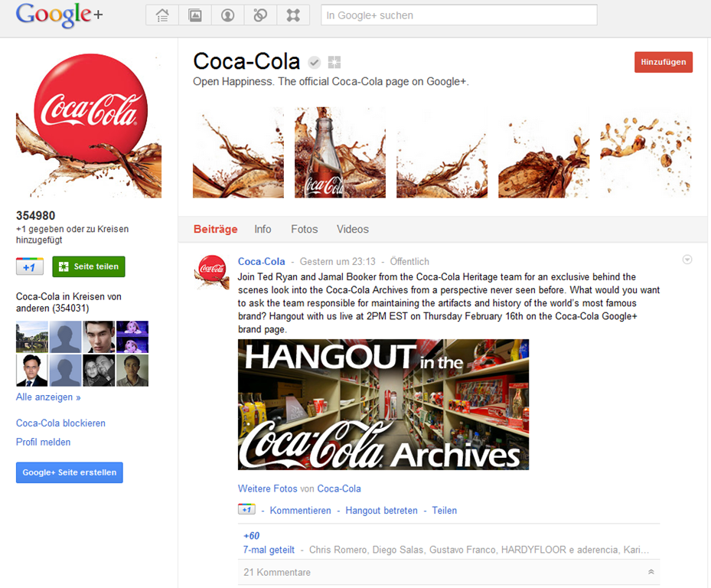Click the Teilen link under the post
Viewport: 711px width, 588px height.
click(445, 511)
